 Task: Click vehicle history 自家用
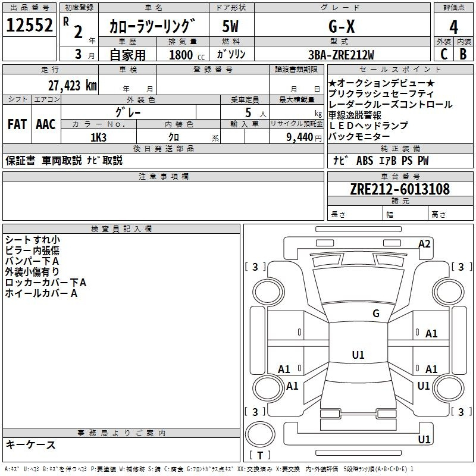(x=127, y=55)
